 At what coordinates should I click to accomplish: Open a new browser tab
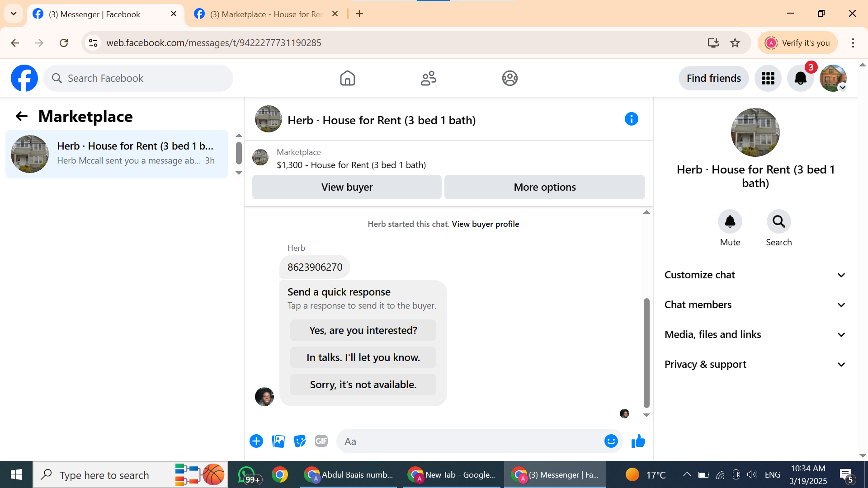pos(359,14)
